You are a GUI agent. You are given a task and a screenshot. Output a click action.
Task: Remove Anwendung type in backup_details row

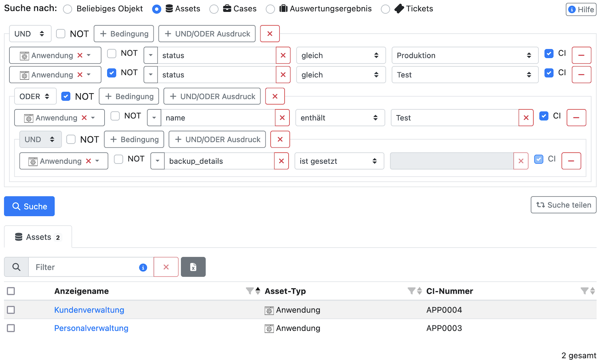88,161
